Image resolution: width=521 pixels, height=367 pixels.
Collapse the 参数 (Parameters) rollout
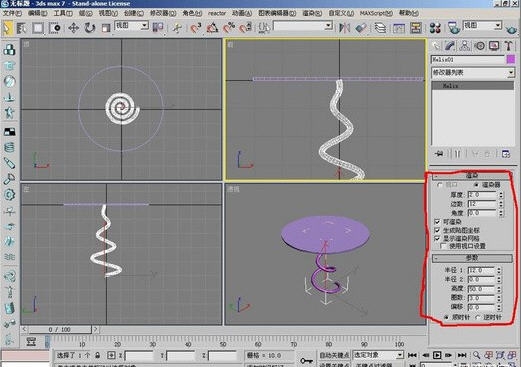coord(472,258)
